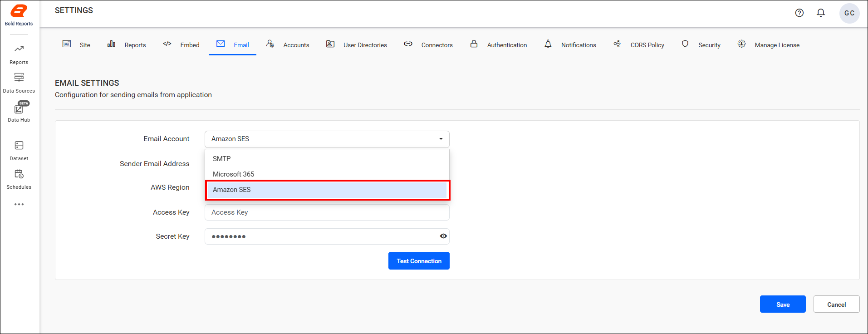Save the email settings
868x334 pixels.
[783, 305]
